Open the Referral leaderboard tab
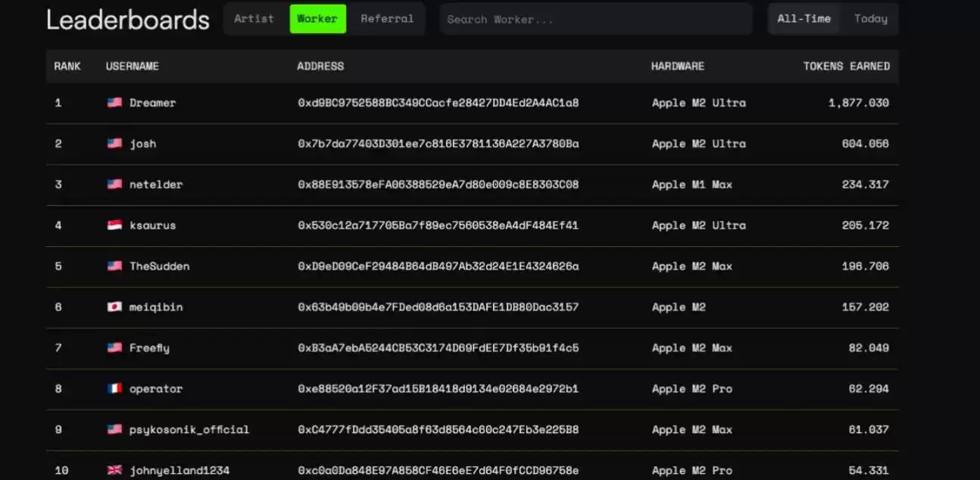This screenshot has width=980, height=480. click(x=387, y=19)
